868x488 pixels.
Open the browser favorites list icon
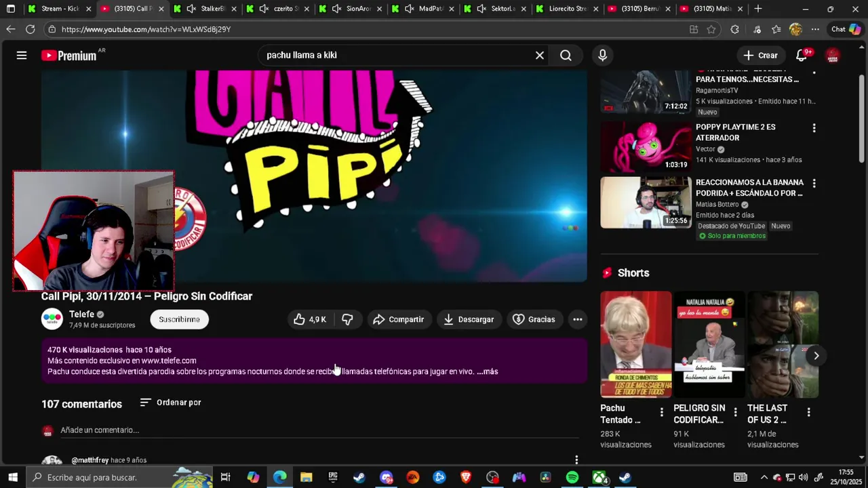(776, 29)
